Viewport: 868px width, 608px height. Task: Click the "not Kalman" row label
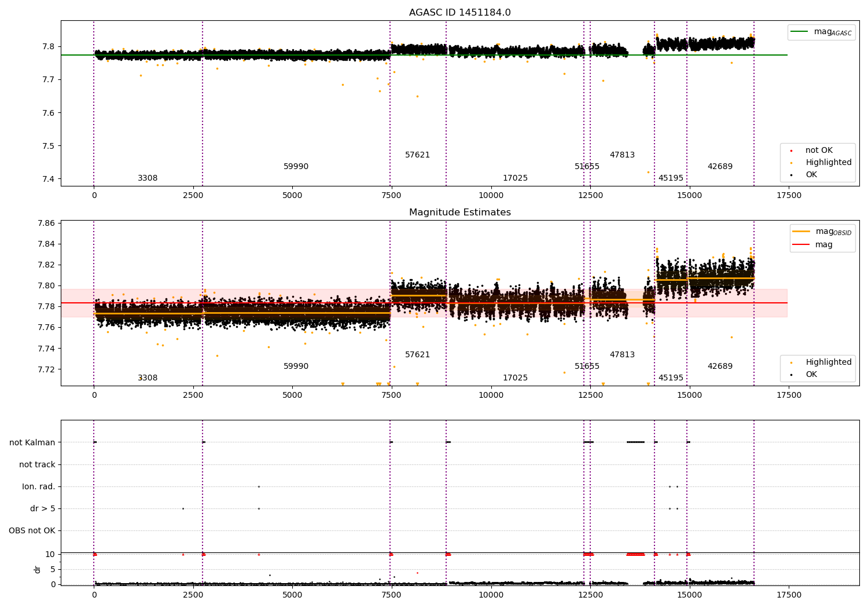(32, 443)
